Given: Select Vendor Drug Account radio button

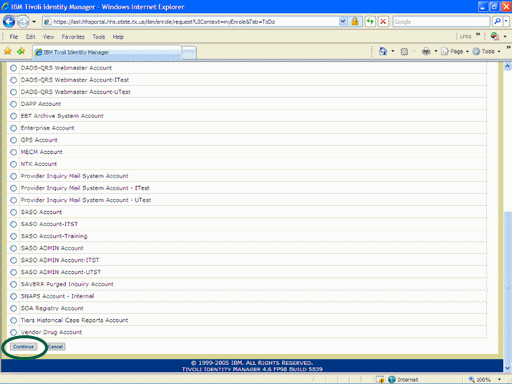Looking at the screenshot, I should pyautogui.click(x=13, y=332).
